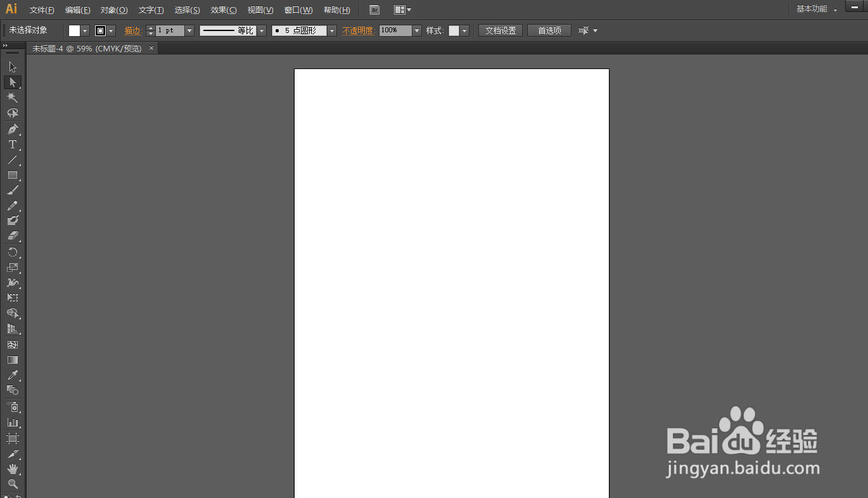Select the Shape Builder tool
The width and height of the screenshot is (868, 498).
(13, 314)
